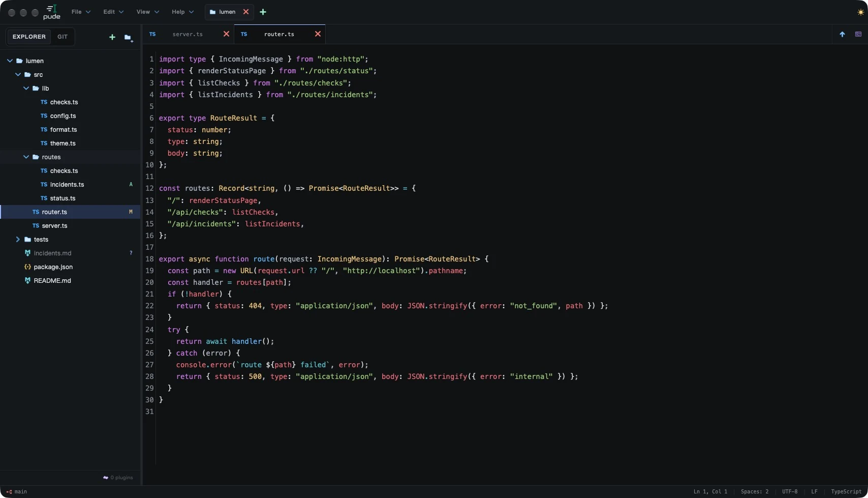
Task: Collapse the lib folder chevron
Action: coord(26,89)
